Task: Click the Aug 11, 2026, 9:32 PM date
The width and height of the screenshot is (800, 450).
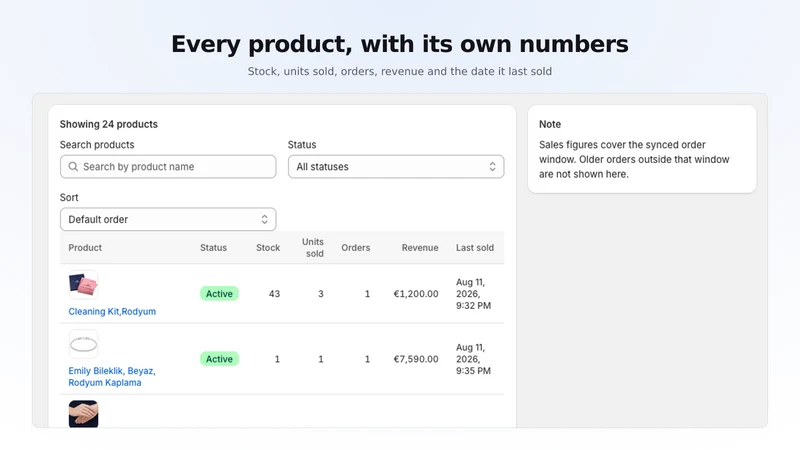Action: click(x=473, y=294)
